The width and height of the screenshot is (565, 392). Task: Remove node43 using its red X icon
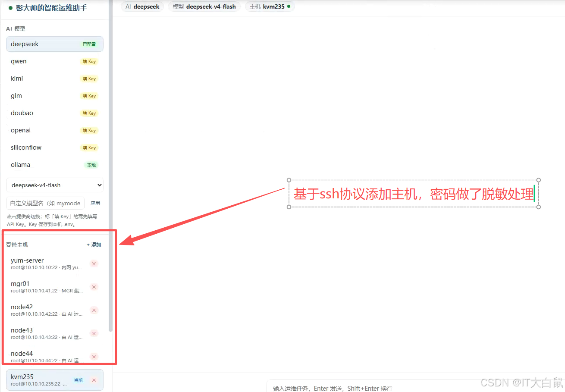click(x=94, y=333)
